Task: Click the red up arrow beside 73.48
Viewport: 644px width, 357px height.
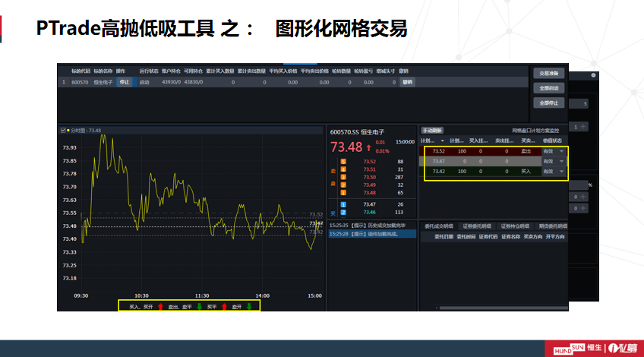Action: click(x=369, y=147)
